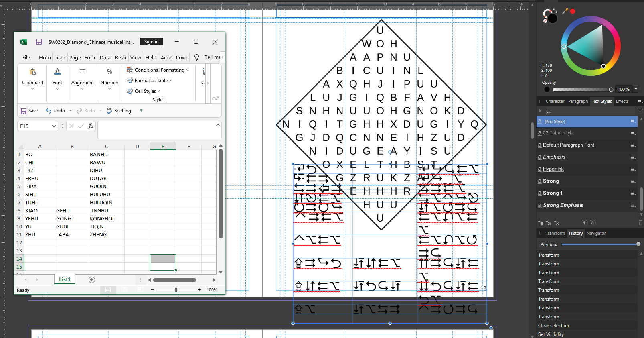Pick the eyedropper color picker tool
Screen dimensions: 644x338
tap(565, 11)
